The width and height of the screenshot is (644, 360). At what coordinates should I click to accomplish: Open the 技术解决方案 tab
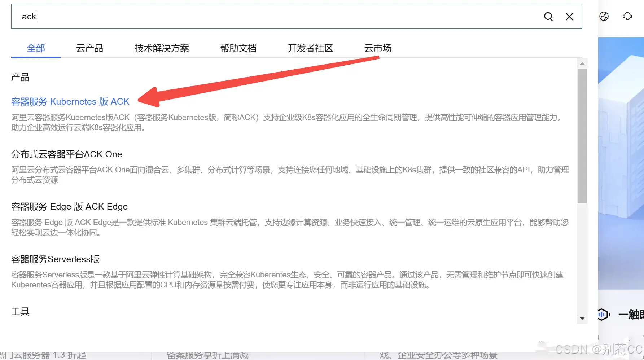coord(162,48)
